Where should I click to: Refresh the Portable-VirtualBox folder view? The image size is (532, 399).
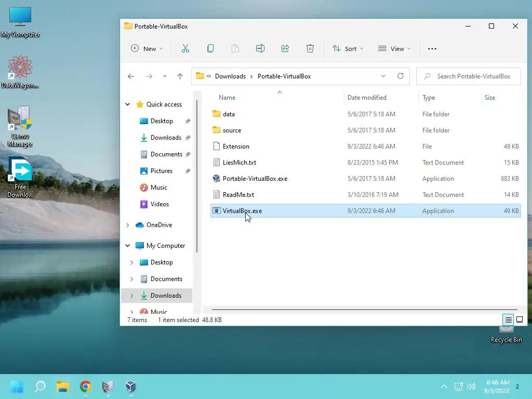pyautogui.click(x=401, y=76)
